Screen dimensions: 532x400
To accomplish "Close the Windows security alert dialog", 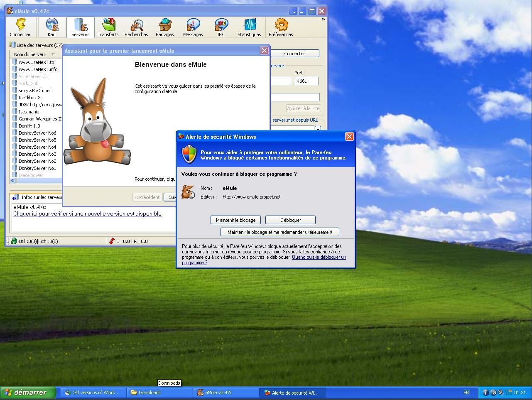I will tap(349, 136).
